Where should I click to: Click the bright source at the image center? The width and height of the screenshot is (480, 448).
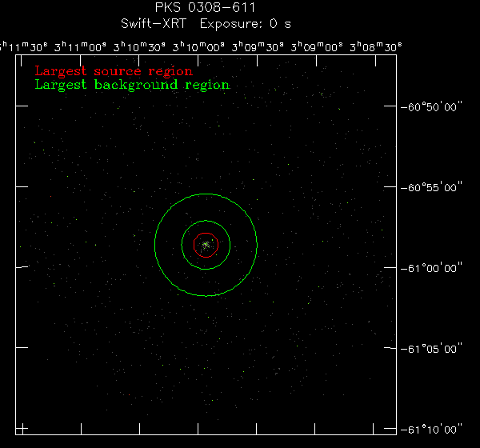tap(206, 245)
